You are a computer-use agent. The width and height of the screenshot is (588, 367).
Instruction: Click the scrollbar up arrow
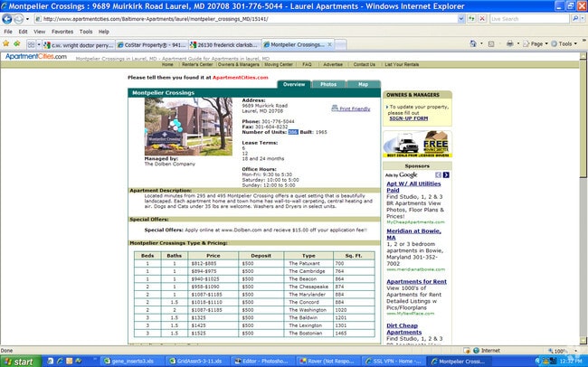coord(583,56)
